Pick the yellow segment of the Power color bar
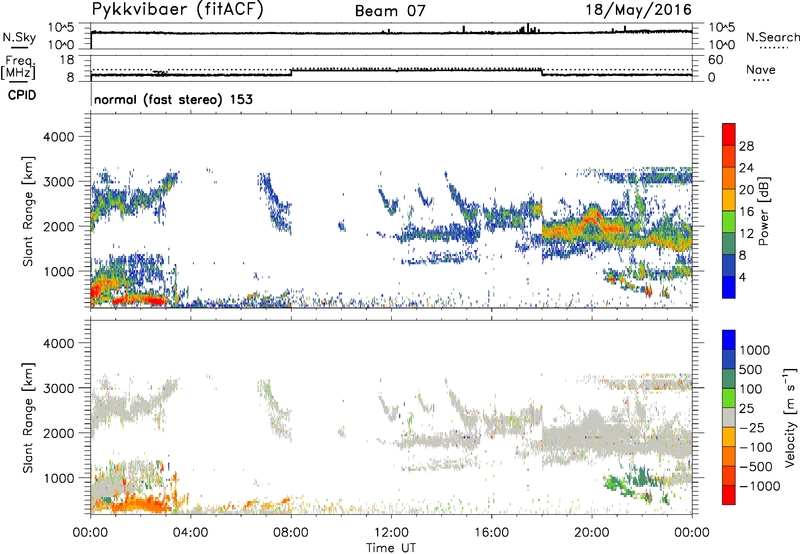This screenshot has width=800, height=554. tap(729, 200)
